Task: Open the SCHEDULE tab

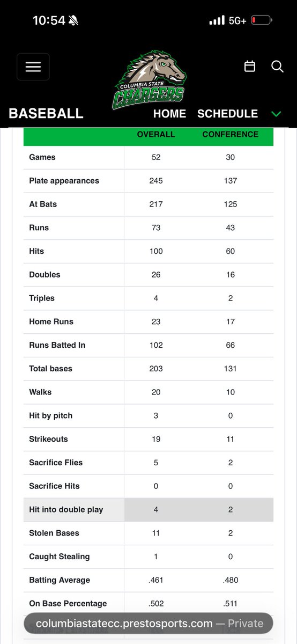Action: [227, 114]
